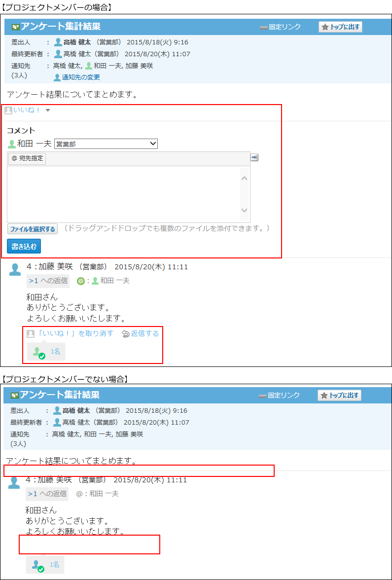Click the アンケート集計結果 title icon in the non-member panel
This screenshot has height=580, width=392.
click(15, 395)
